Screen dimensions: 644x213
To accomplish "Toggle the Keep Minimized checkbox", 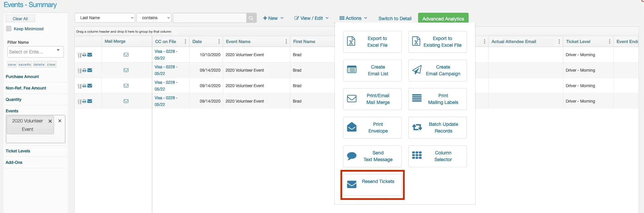I will 9,29.
